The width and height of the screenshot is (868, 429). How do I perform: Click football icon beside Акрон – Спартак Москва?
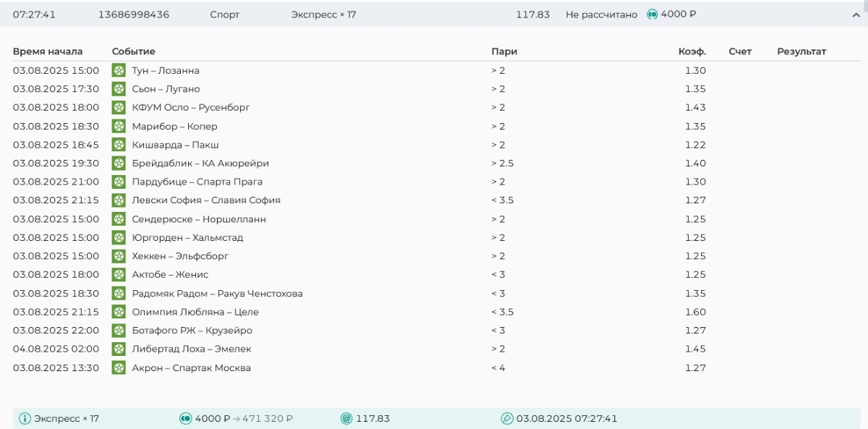pos(119,368)
